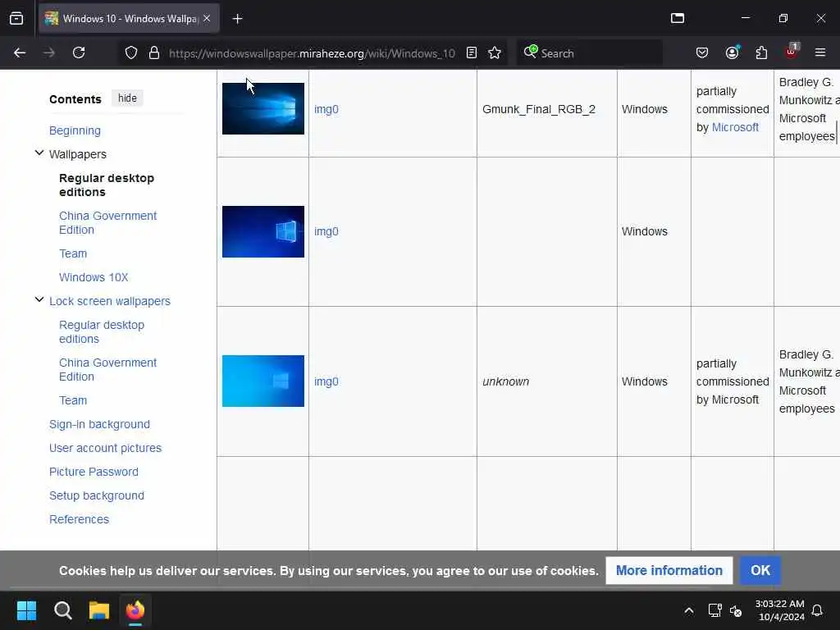This screenshot has height=630, width=840.
Task: Open Picture Password section
Action: [x=94, y=472]
